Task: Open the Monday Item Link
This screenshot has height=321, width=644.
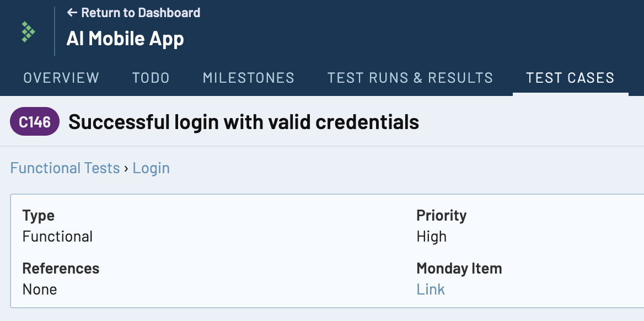Action: [x=431, y=290]
